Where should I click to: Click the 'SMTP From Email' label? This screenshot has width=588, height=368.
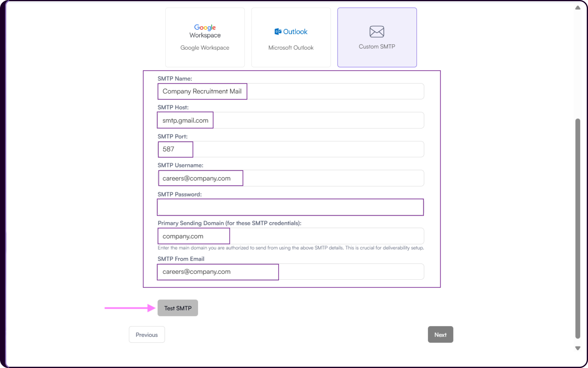pyautogui.click(x=181, y=259)
